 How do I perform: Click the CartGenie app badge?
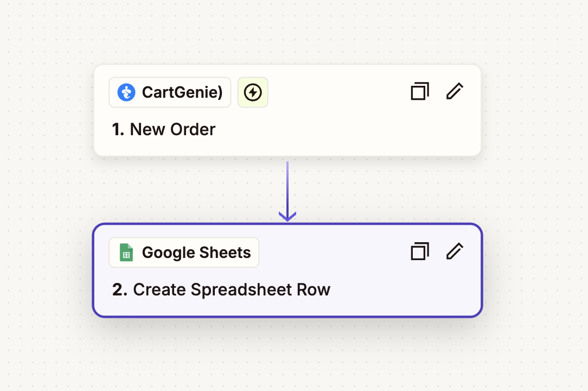pyautogui.click(x=170, y=92)
